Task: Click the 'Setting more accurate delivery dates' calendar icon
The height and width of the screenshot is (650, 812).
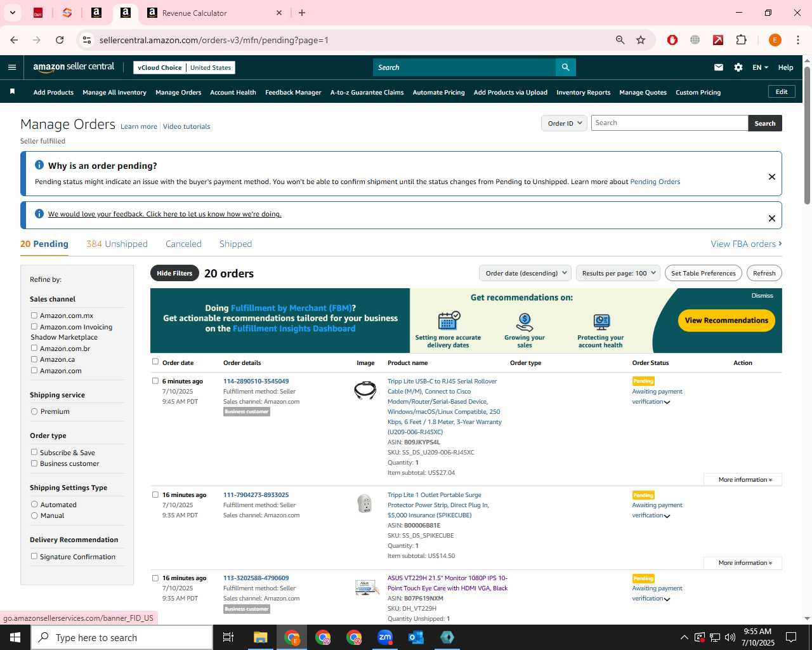Action: (449, 321)
